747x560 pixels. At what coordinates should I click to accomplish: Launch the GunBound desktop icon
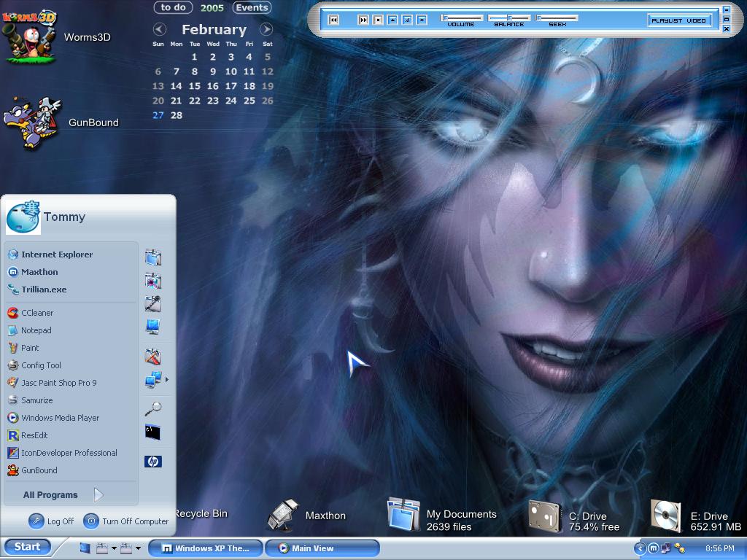pos(32,122)
